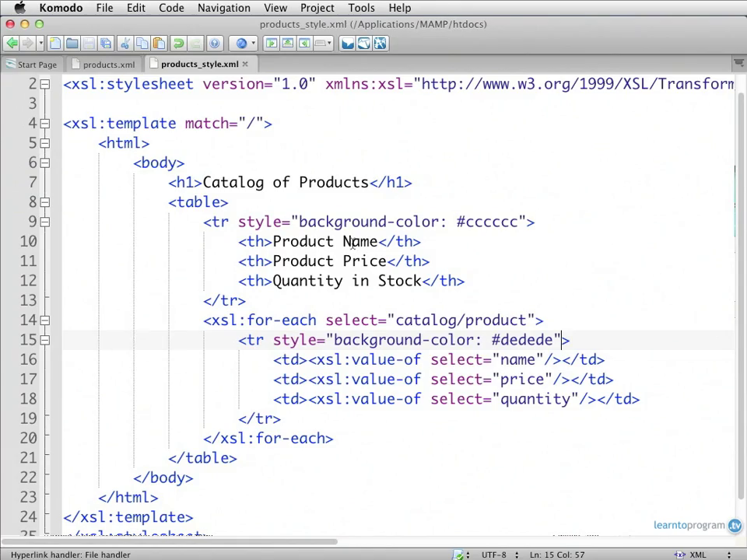Click the Save toolbar icon
This screenshot has height=560, width=747.
tap(89, 44)
